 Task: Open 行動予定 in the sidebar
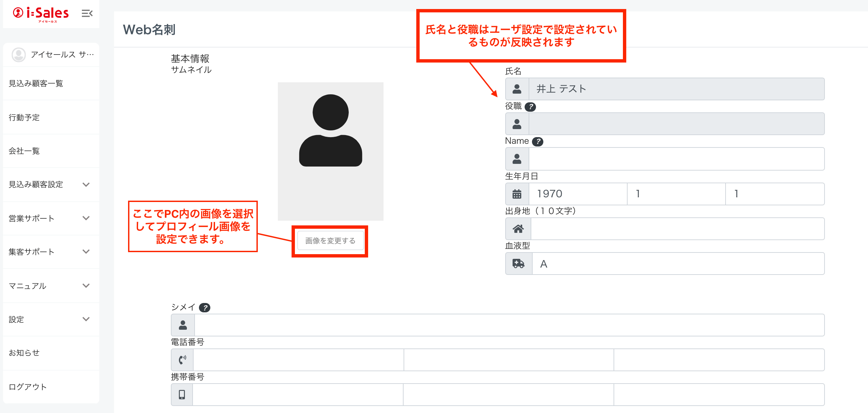pyautogui.click(x=24, y=117)
